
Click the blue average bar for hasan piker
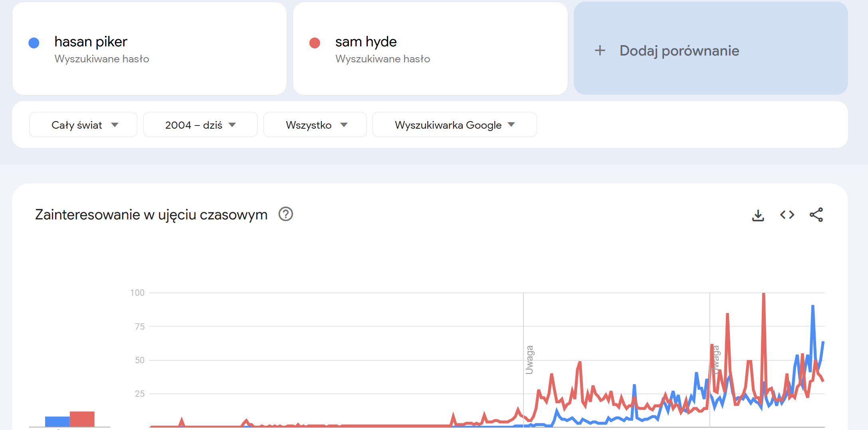coord(57,422)
